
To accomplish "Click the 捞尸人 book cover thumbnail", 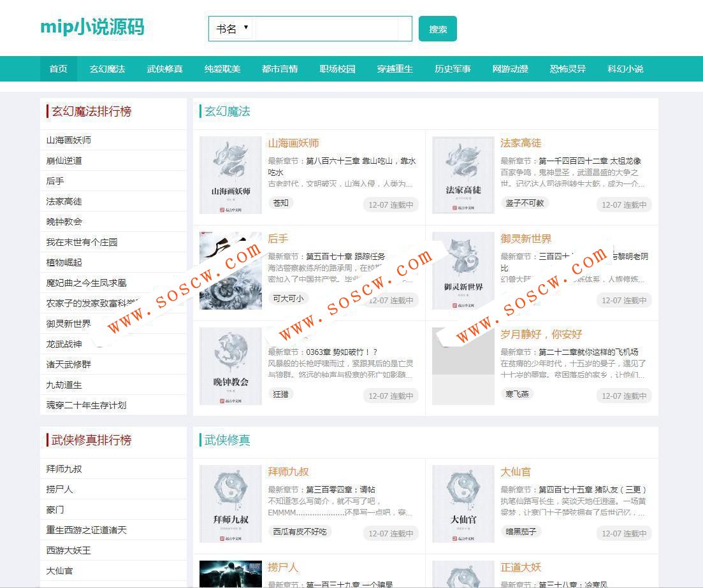I will click(231, 574).
